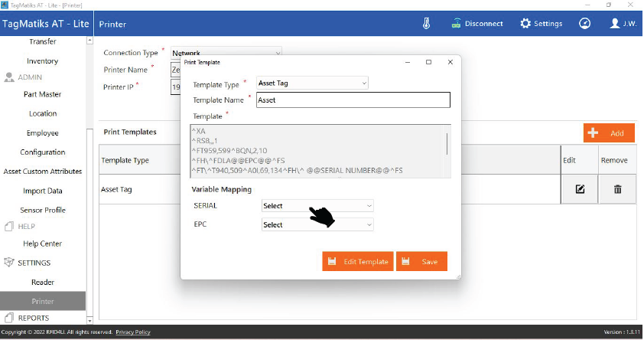Expand the EPC variable mapping dropdown
This screenshot has height=340, width=644.
point(317,225)
